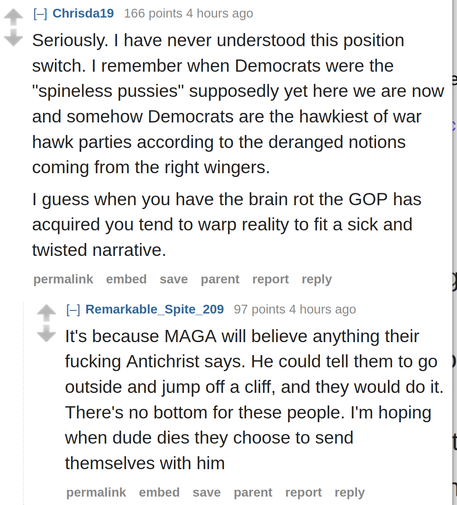Open Remarkable_Spite_209's user profile
This screenshot has width=457, height=505.
155,309
